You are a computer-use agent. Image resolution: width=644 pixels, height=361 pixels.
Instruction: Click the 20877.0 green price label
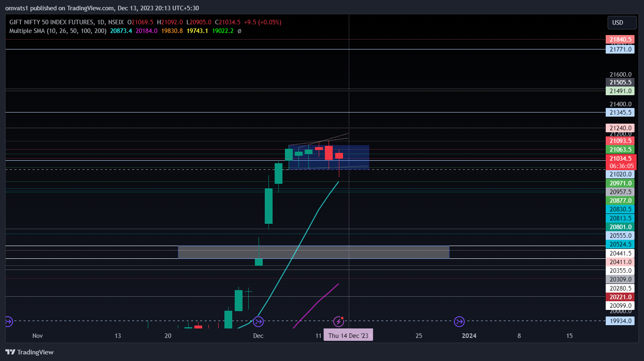tap(620, 201)
